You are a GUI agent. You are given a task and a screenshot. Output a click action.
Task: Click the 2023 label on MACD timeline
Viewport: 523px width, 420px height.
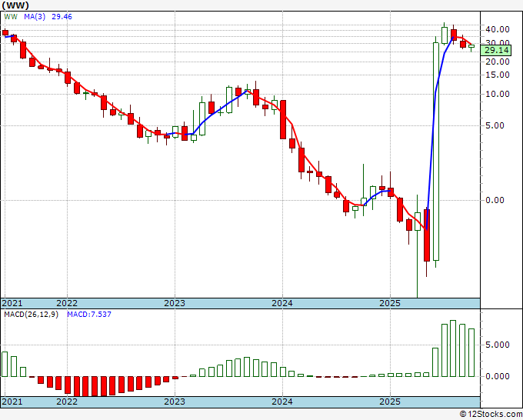[175, 402]
